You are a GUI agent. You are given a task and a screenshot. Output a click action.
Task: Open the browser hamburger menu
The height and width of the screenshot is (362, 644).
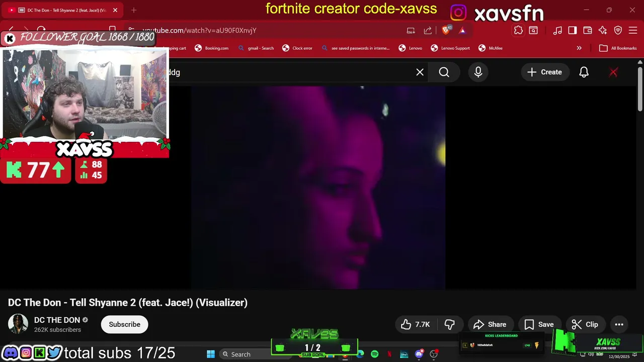pyautogui.click(x=633, y=31)
